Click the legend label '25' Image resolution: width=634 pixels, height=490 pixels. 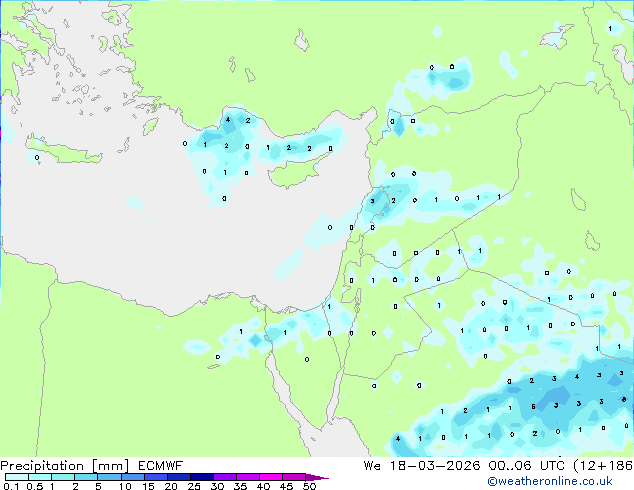pyautogui.click(x=194, y=486)
